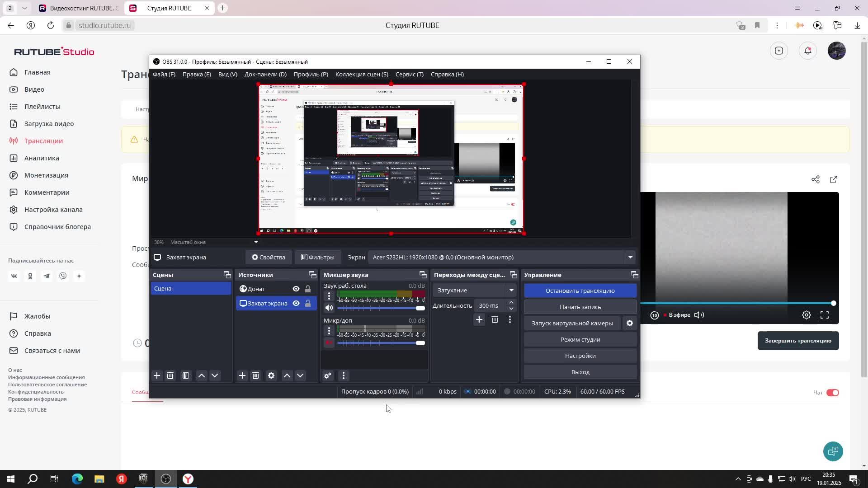Mute RUTUBE player volume
Screen dimensions: 868x488
699,315
